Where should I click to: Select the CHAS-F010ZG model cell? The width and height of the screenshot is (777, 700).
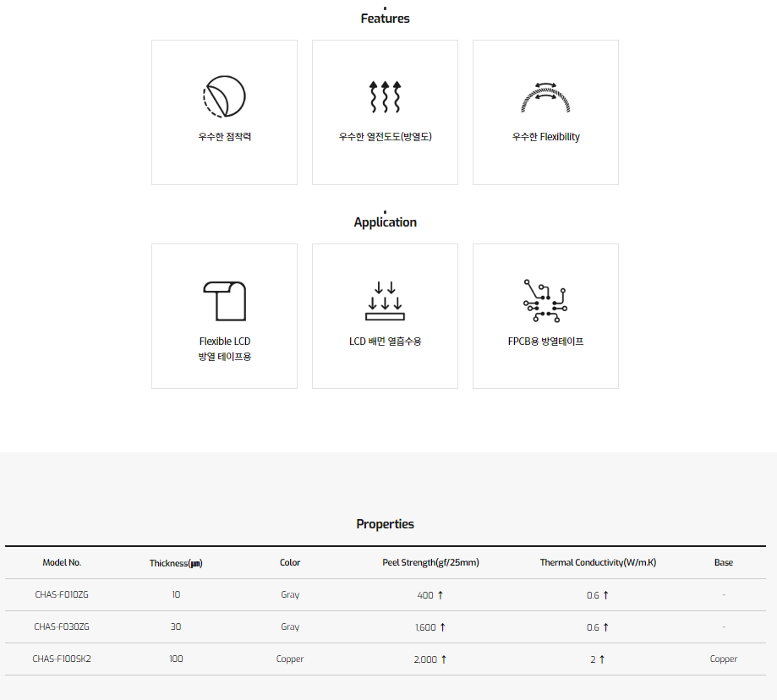62,595
